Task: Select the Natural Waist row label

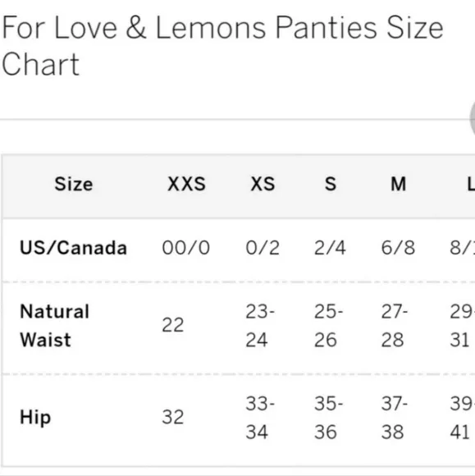Action: (55, 326)
